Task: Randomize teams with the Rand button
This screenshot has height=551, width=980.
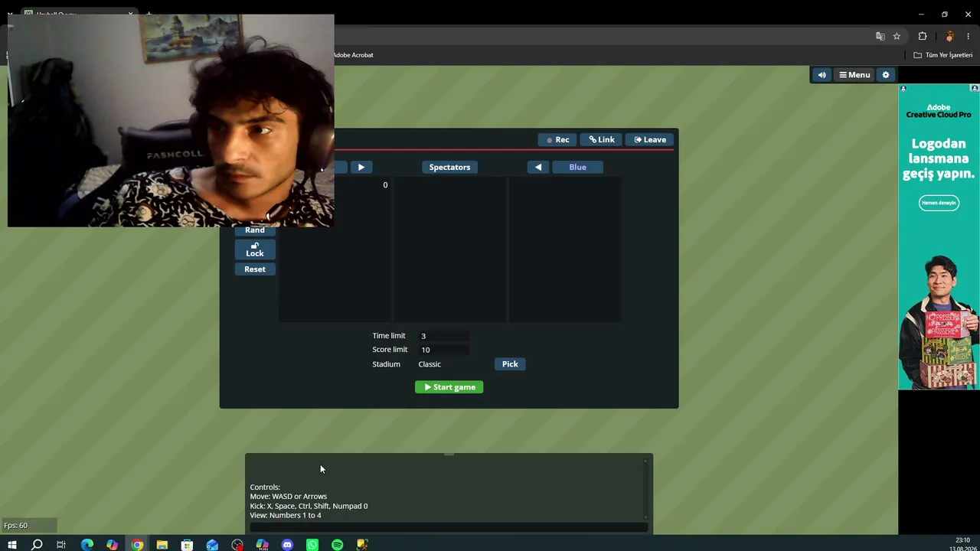Action: click(255, 230)
